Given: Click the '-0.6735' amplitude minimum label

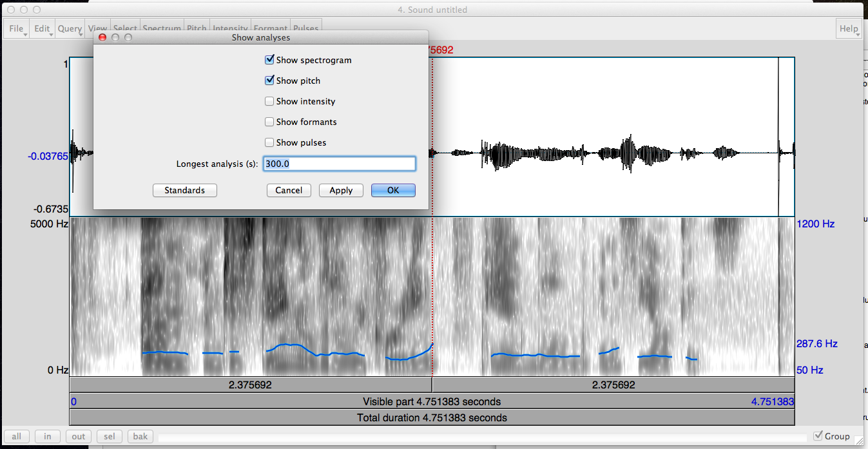Looking at the screenshot, I should [x=51, y=209].
